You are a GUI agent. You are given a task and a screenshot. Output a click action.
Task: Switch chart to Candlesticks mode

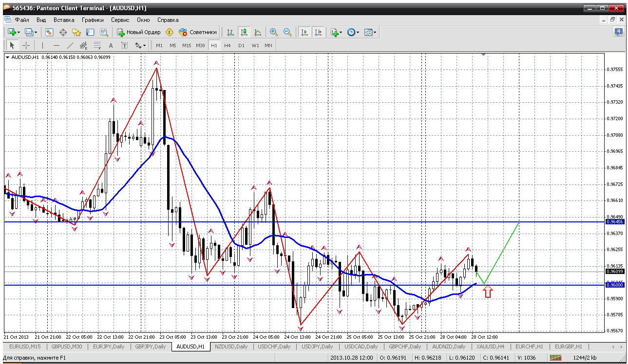pyautogui.click(x=244, y=32)
